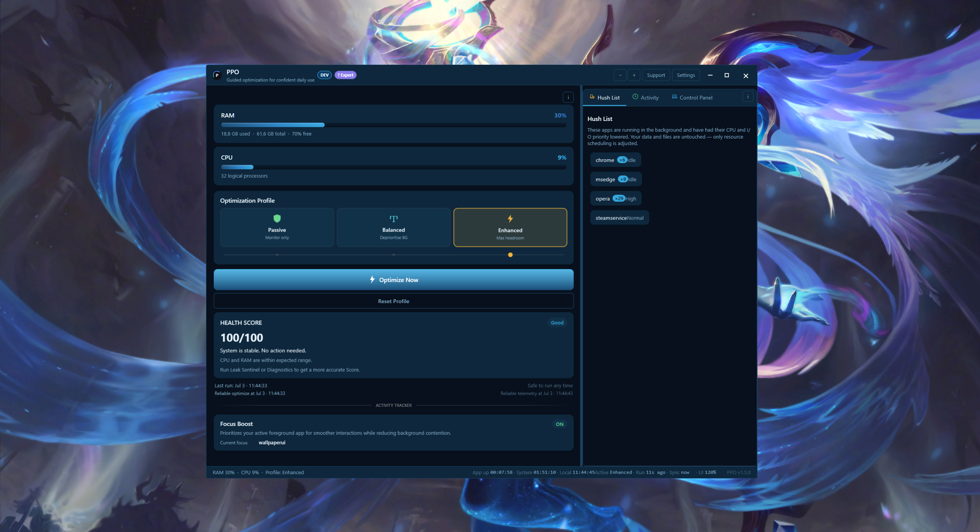Increase UI scale with the plus button
Image resolution: width=980 pixels, height=532 pixels.
click(634, 75)
